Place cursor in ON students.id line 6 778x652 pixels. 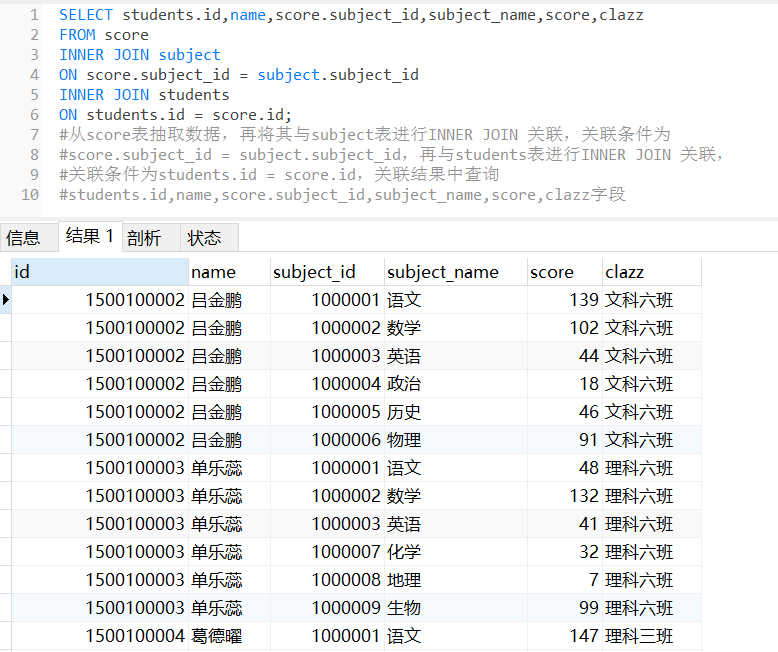click(175, 115)
